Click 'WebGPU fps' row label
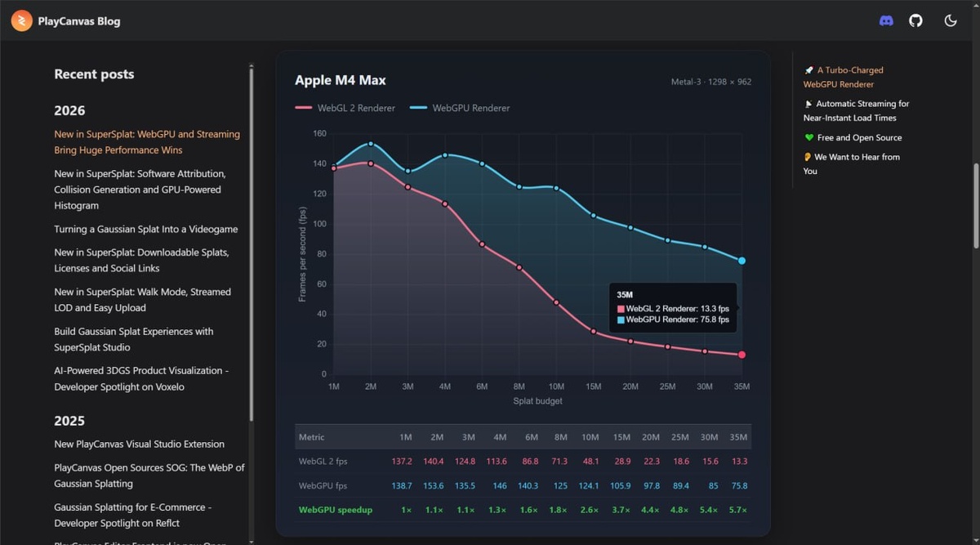 [323, 485]
